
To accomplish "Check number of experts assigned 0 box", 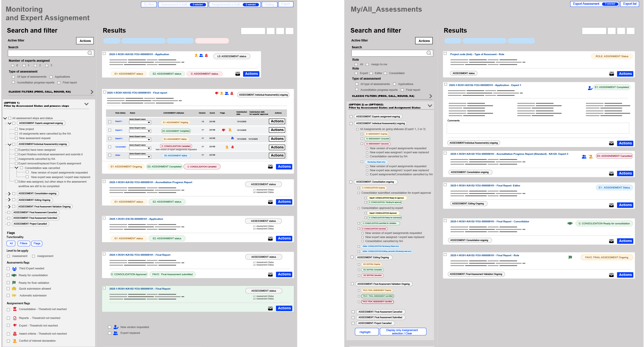I will tap(13, 66).
